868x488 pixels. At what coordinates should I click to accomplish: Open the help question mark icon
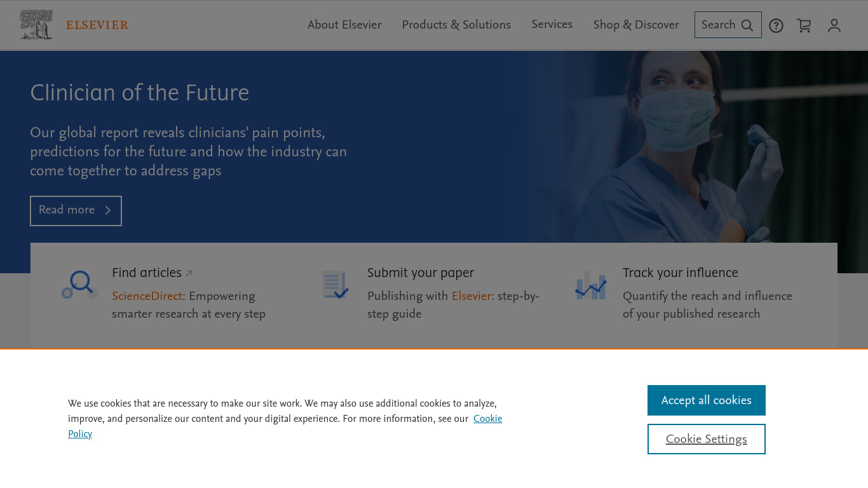coord(776,25)
